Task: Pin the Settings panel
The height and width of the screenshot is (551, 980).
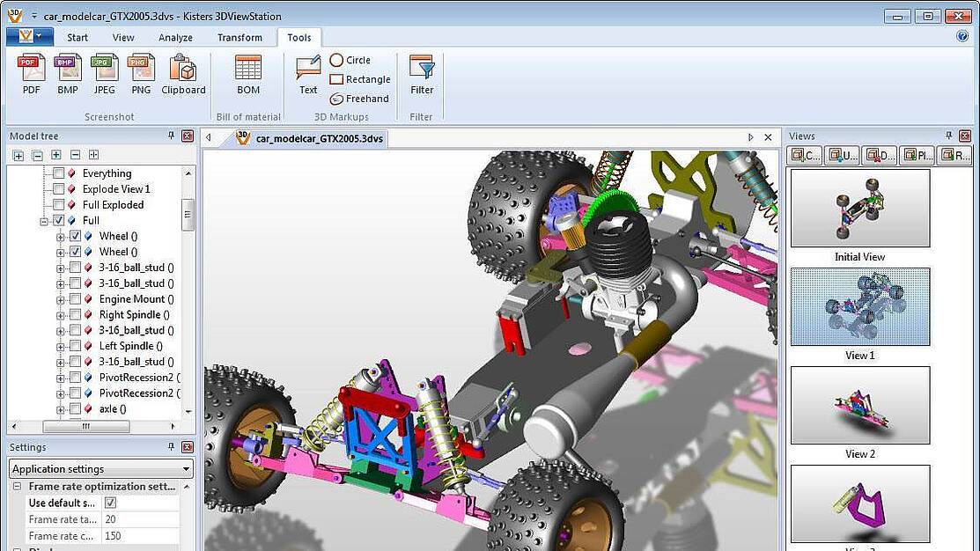Action: 171,446
